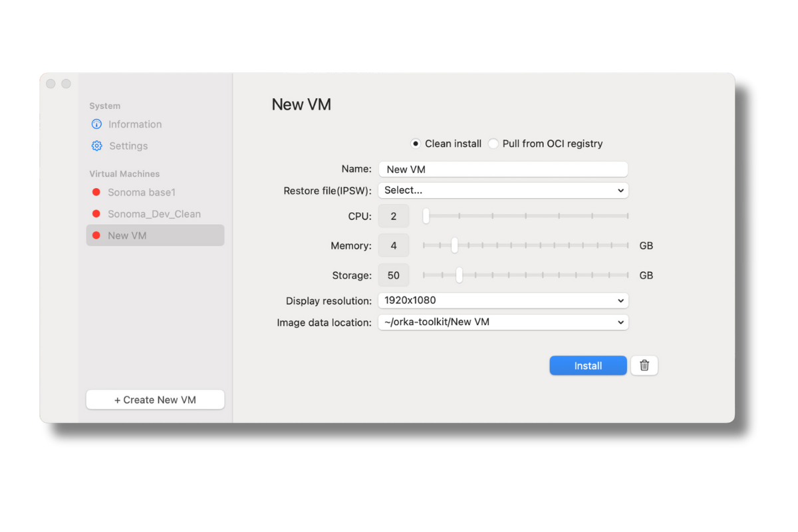
Task: Select the New VM sidebar entry
Action: [x=155, y=235]
